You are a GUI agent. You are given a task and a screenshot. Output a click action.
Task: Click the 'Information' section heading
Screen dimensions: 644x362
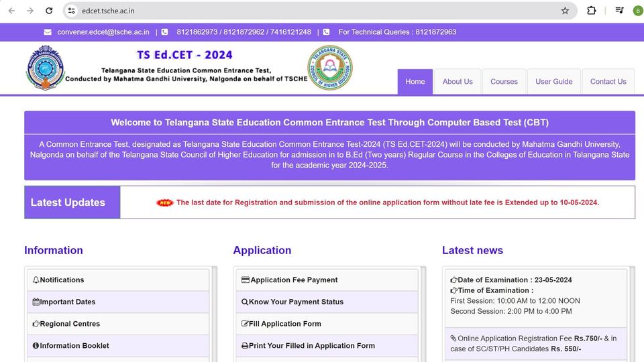point(54,250)
